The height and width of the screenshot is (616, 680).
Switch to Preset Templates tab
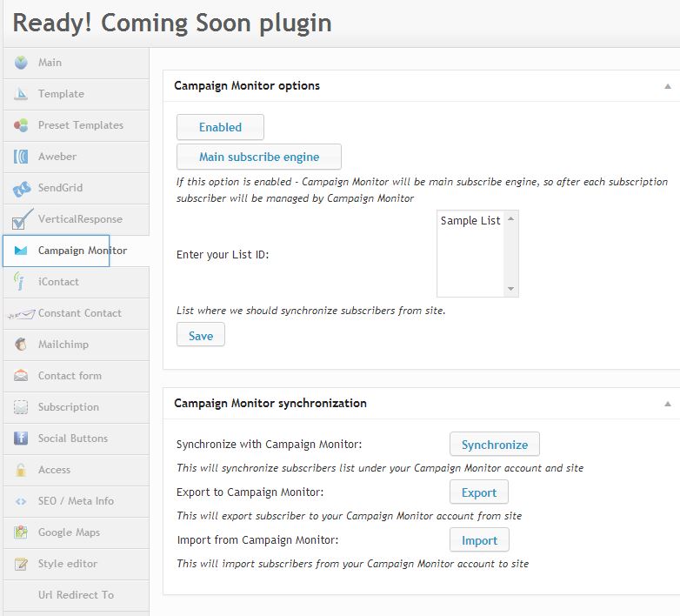(x=77, y=126)
